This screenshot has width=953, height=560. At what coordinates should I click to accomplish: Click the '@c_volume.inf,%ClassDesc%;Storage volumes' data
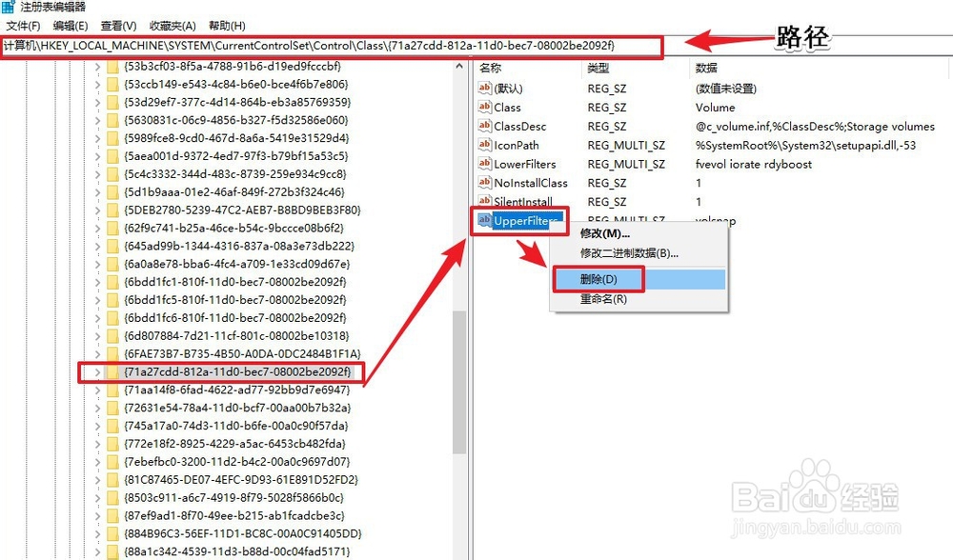tap(815, 127)
